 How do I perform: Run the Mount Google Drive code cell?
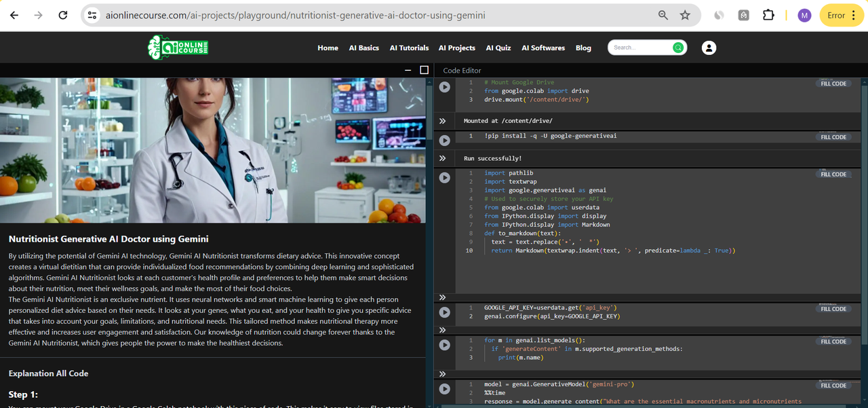(444, 87)
